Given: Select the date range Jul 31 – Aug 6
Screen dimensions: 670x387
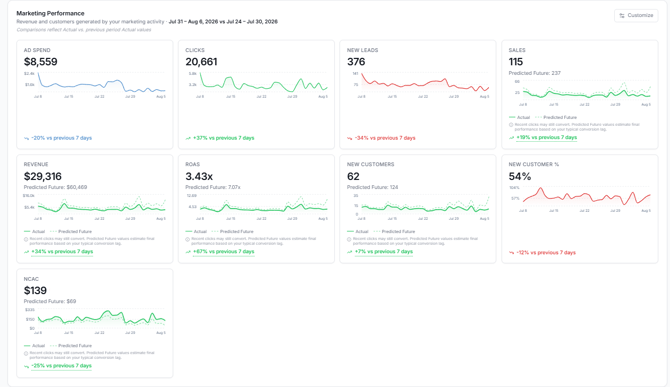Looking at the screenshot, I should (193, 22).
